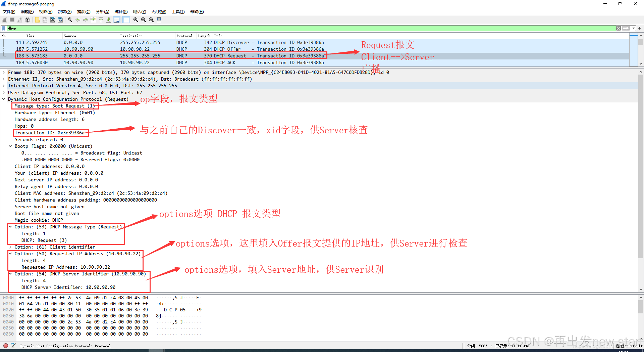Screen dimensions: 644x352
Task: Expand Option 61 Client identifier
Action: (10, 247)
